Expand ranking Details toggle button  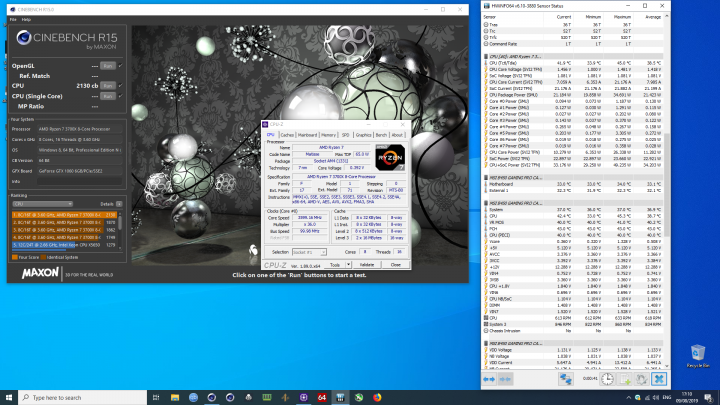[119, 204]
